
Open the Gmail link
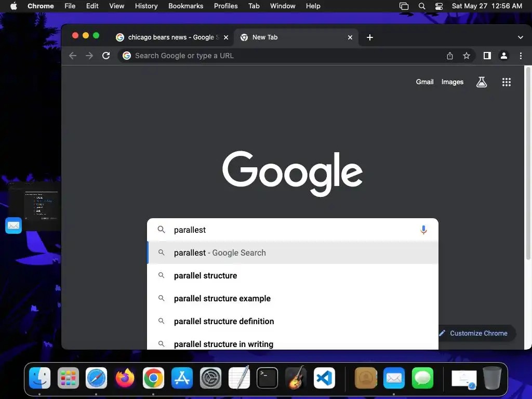click(424, 82)
